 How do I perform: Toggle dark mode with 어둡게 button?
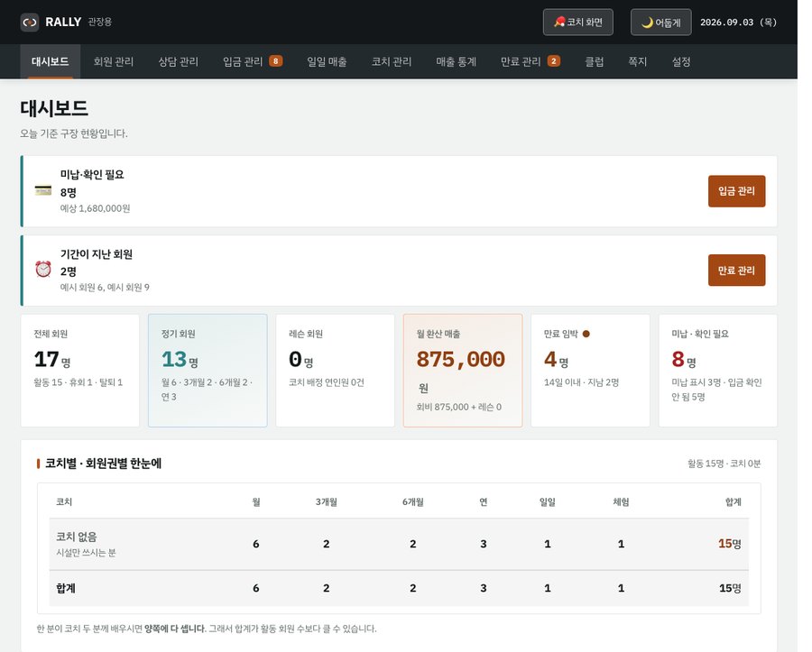660,23
